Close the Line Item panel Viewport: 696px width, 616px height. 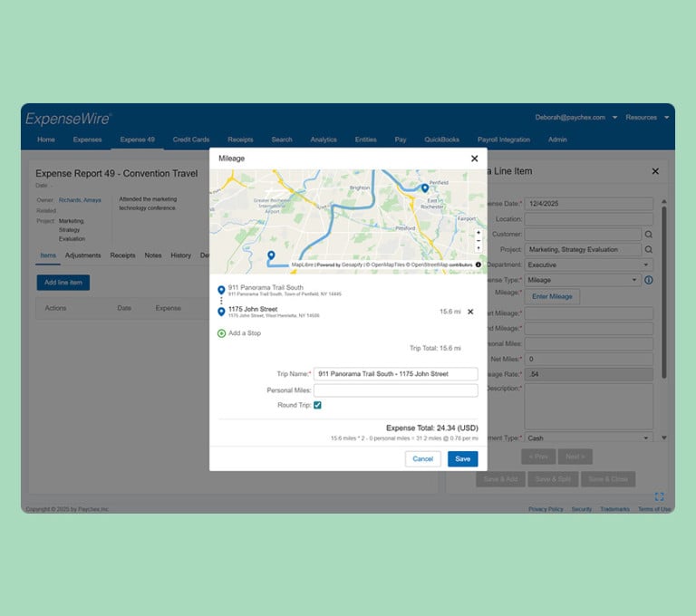tap(655, 171)
